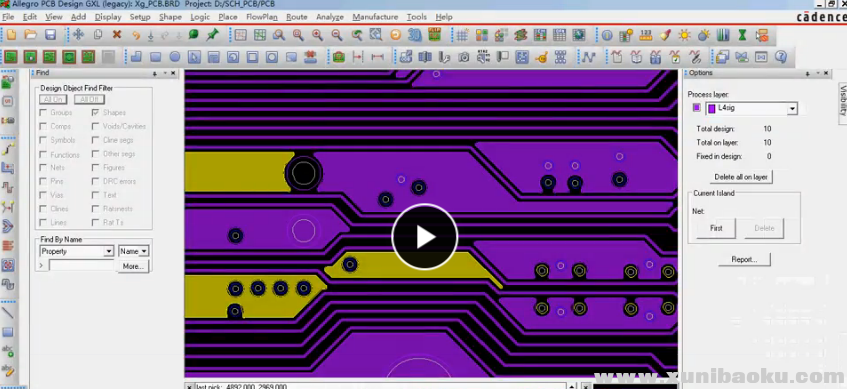Uncheck the Shapes checkbox in Find filter
This screenshot has width=847, height=389.
95,112
